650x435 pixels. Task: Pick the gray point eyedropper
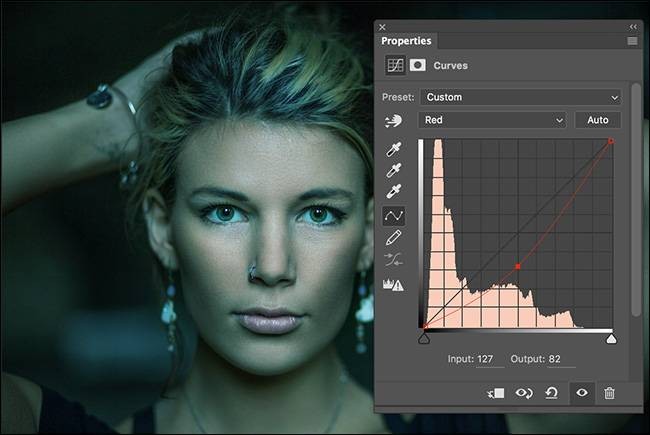click(x=393, y=170)
